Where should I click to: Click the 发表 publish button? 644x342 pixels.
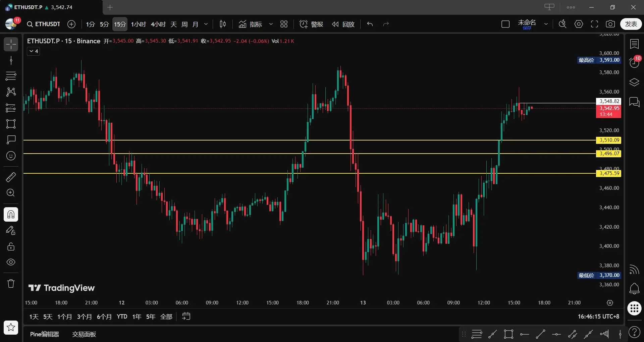point(631,24)
